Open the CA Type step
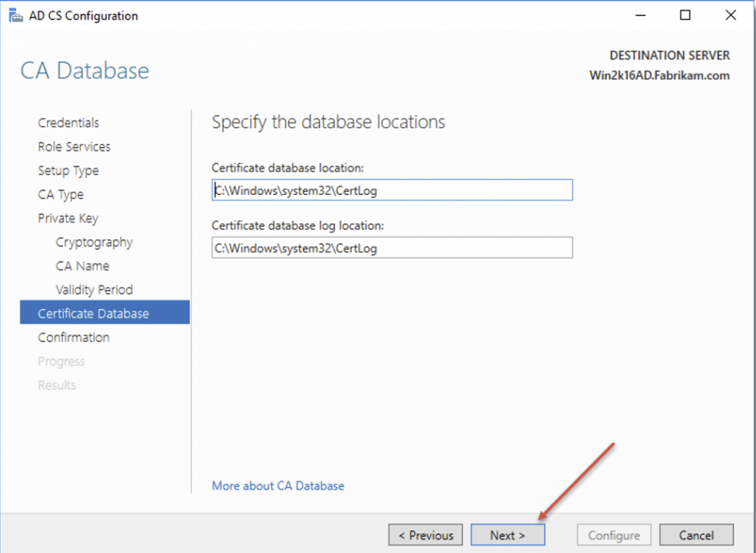Screen dimensions: 756x553 coord(61,194)
